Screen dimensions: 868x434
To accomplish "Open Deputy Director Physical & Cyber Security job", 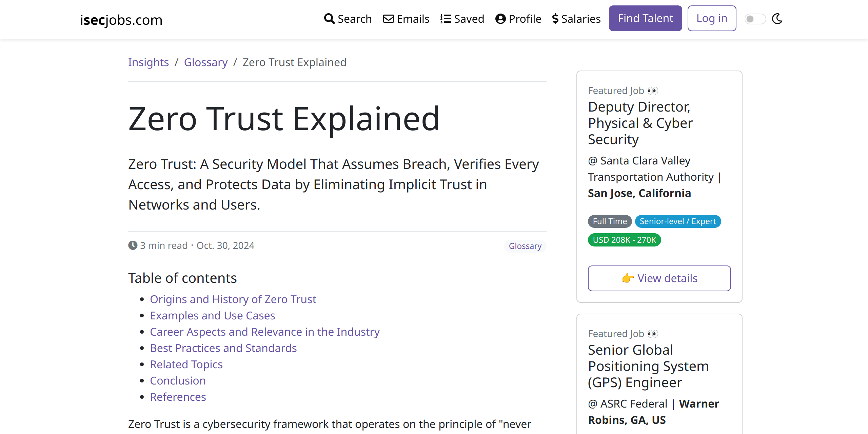I will pyautogui.click(x=640, y=123).
